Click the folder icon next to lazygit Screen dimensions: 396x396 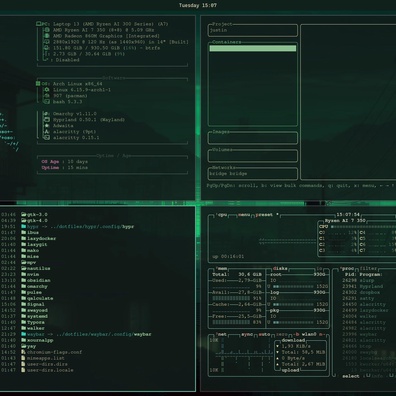[x=24, y=245]
